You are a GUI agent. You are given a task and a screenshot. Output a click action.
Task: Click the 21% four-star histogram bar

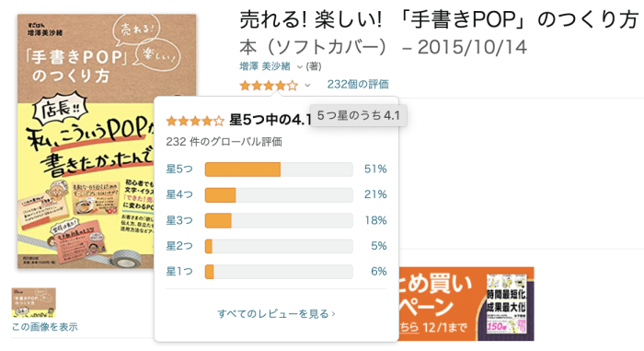pyautogui.click(x=279, y=195)
